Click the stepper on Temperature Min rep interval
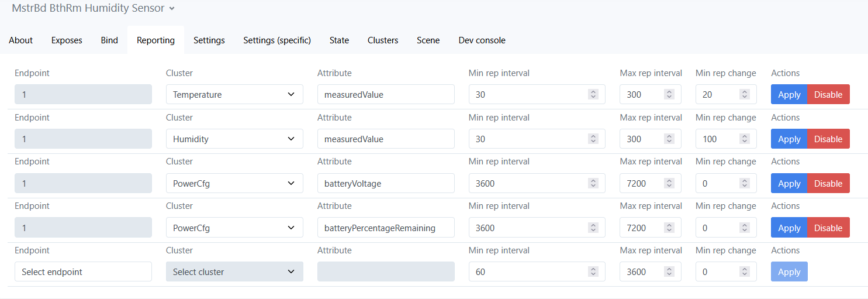Image resolution: width=868 pixels, height=299 pixels. (593, 94)
